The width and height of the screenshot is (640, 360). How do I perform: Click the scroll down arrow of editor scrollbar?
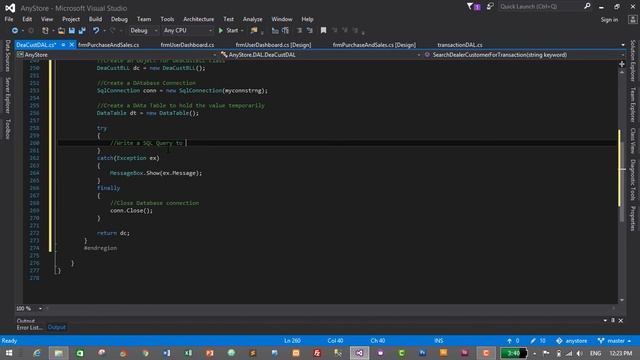pos(622,300)
